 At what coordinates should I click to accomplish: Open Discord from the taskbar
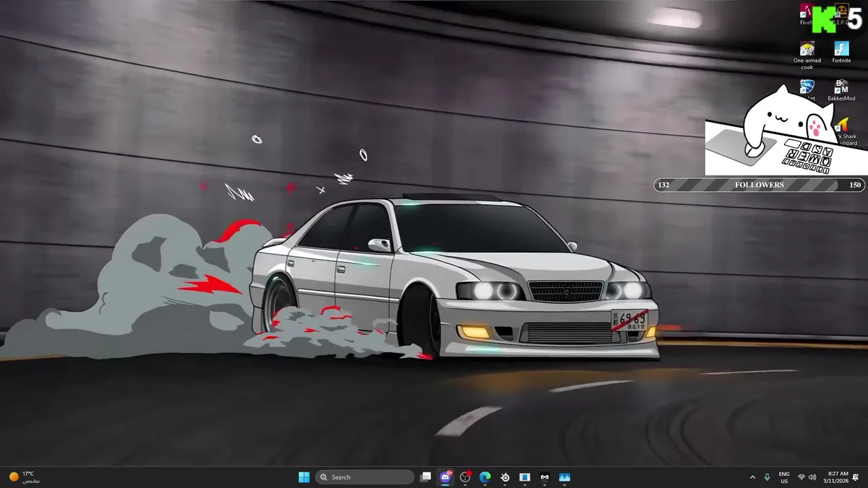click(x=446, y=477)
